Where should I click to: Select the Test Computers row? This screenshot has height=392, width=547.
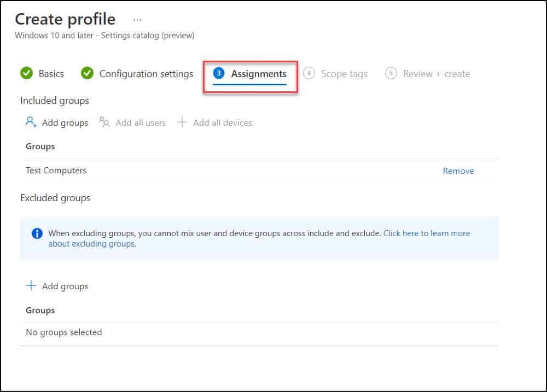coord(260,171)
